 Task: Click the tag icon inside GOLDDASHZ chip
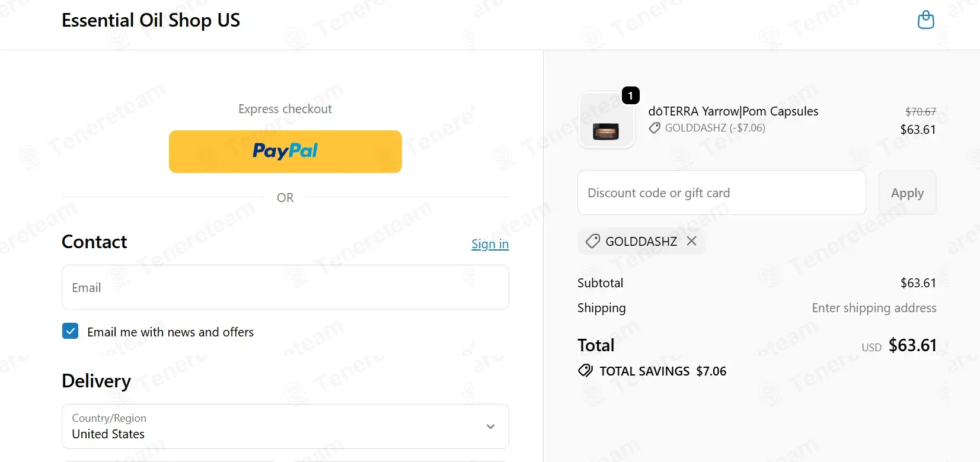pyautogui.click(x=592, y=241)
